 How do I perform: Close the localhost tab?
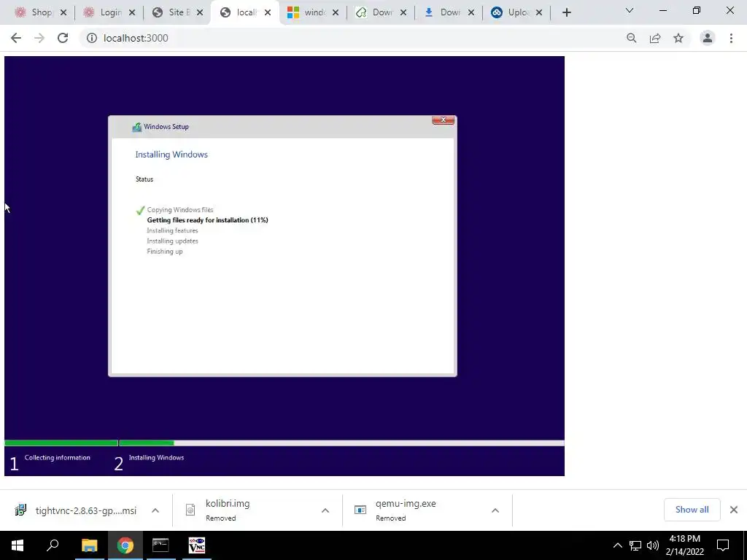pyautogui.click(x=268, y=13)
